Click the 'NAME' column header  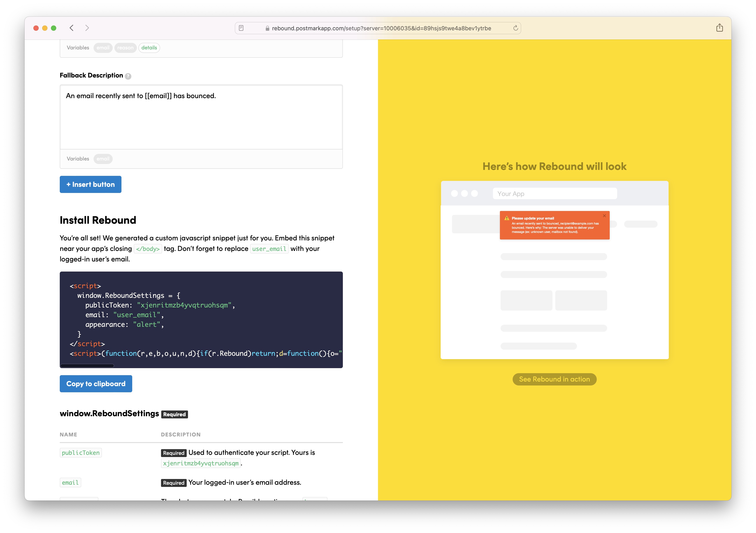tap(69, 435)
